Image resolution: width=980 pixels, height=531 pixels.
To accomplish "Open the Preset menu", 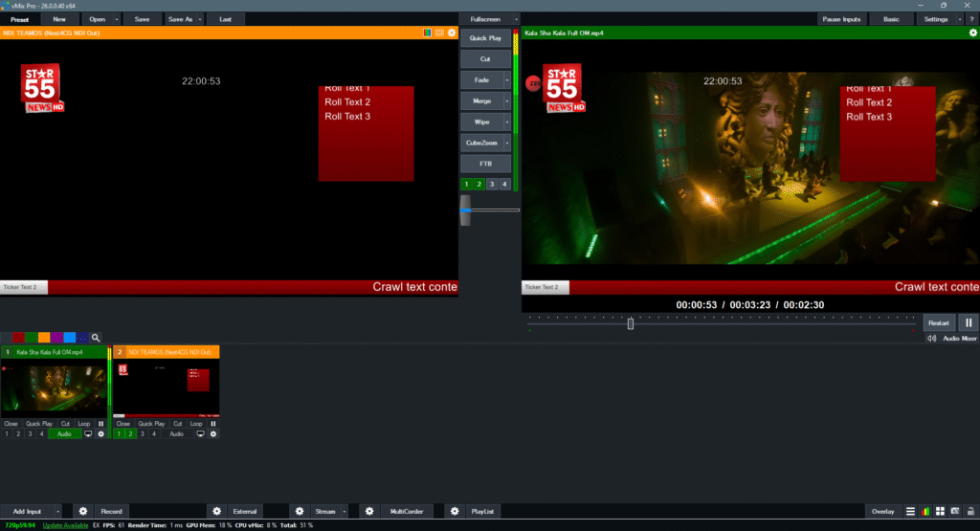I will click(x=20, y=19).
